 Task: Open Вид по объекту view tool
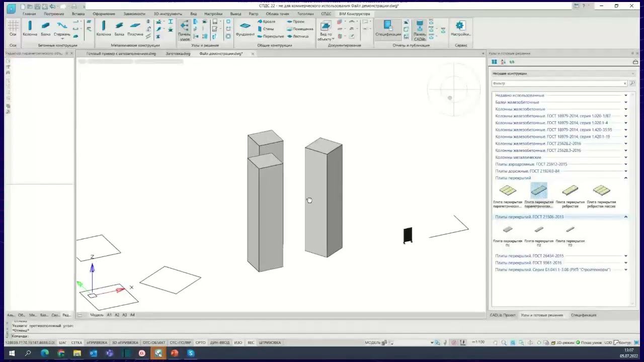(326, 30)
